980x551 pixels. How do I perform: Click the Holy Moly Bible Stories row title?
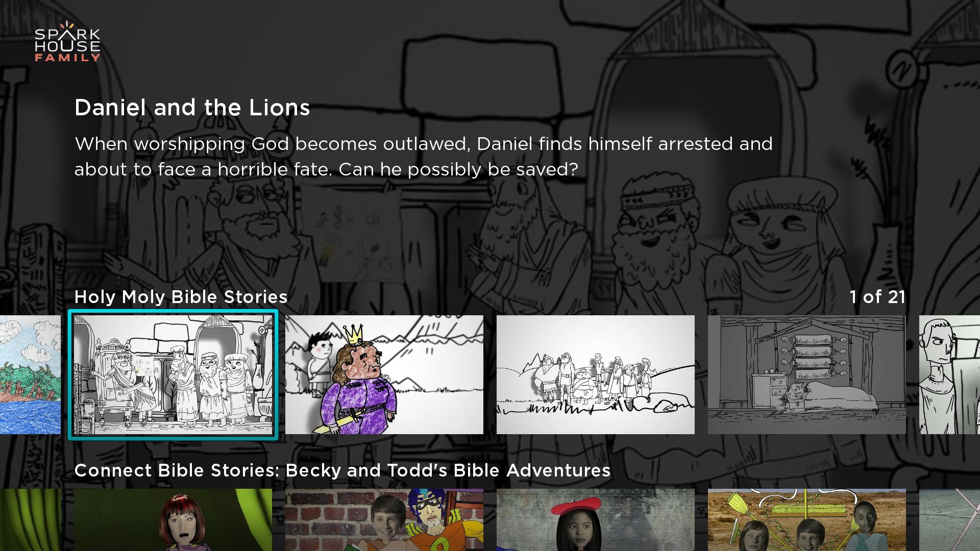click(x=181, y=297)
